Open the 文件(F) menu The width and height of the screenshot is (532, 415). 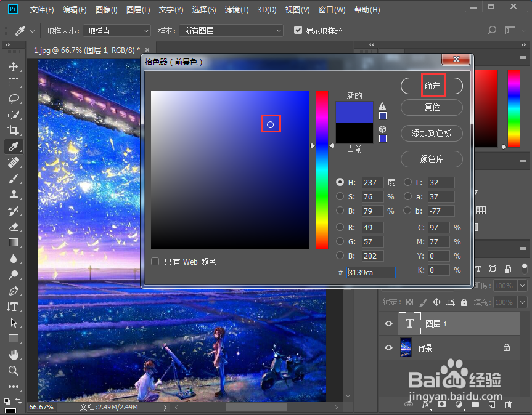tap(42, 10)
